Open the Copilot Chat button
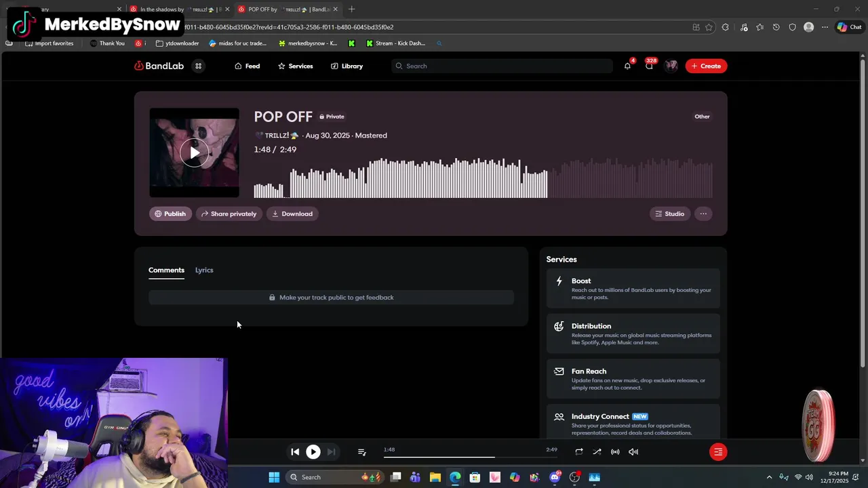Viewport: 868px width, 488px height. (849, 27)
